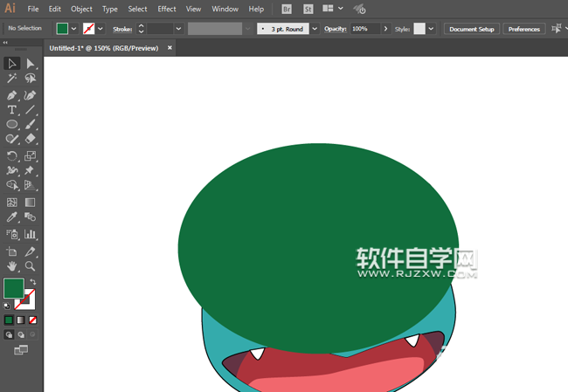The image size is (568, 392).
Task: Select the Zoom tool
Action: (x=31, y=265)
